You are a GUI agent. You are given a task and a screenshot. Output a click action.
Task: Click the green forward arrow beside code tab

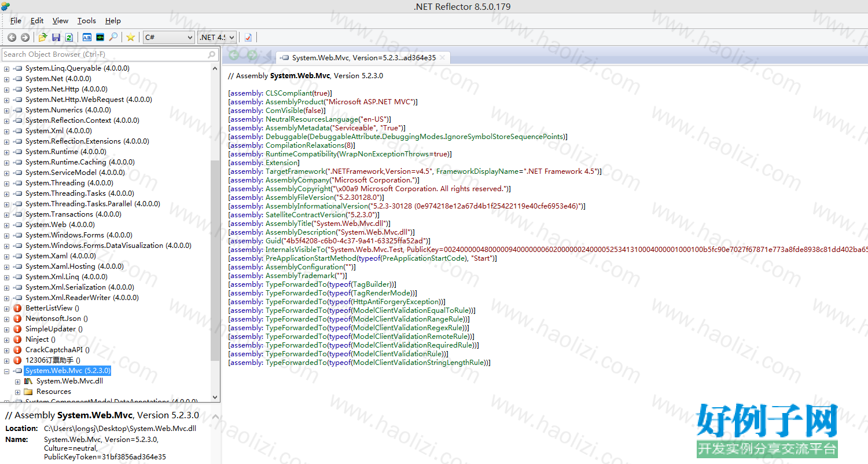pos(252,56)
